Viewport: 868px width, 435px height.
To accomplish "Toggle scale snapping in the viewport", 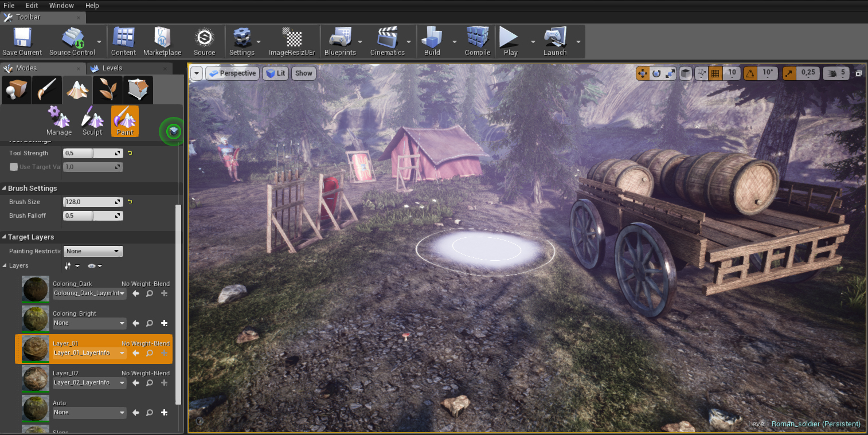I will coord(789,73).
